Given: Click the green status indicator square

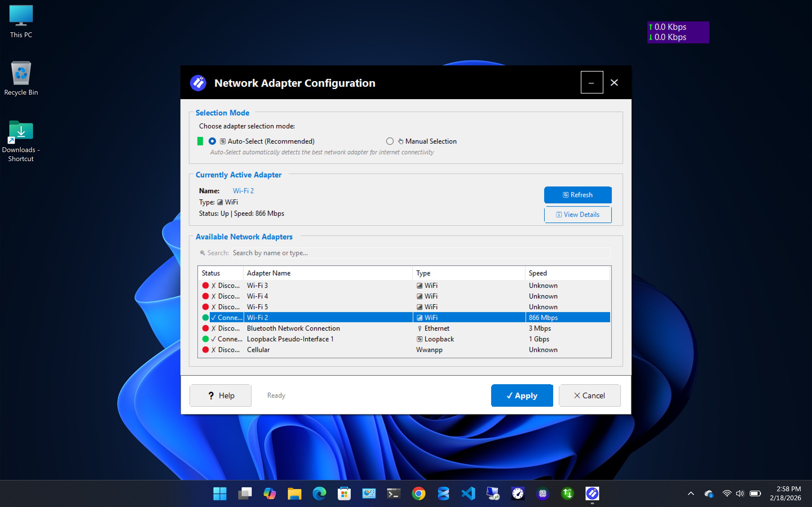Looking at the screenshot, I should tap(200, 141).
